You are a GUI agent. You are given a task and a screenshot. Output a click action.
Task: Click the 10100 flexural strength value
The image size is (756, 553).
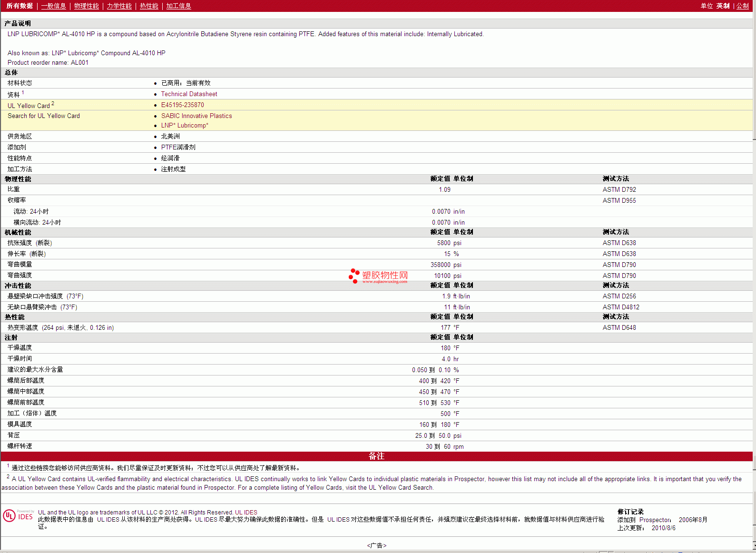(442, 276)
